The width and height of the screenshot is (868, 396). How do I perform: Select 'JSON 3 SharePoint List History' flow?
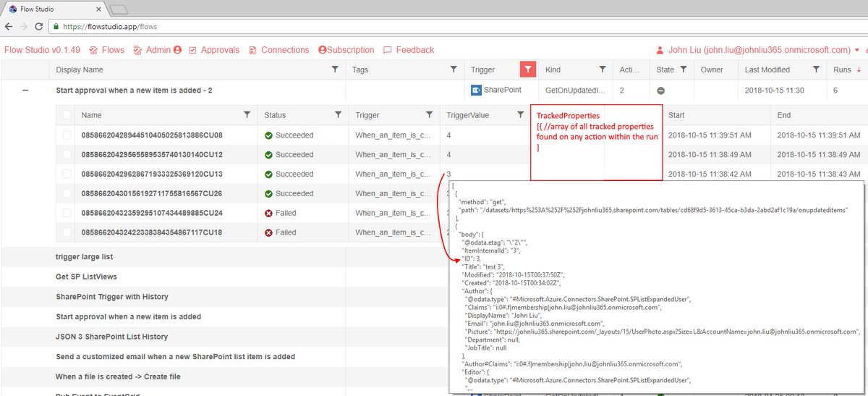(112, 337)
